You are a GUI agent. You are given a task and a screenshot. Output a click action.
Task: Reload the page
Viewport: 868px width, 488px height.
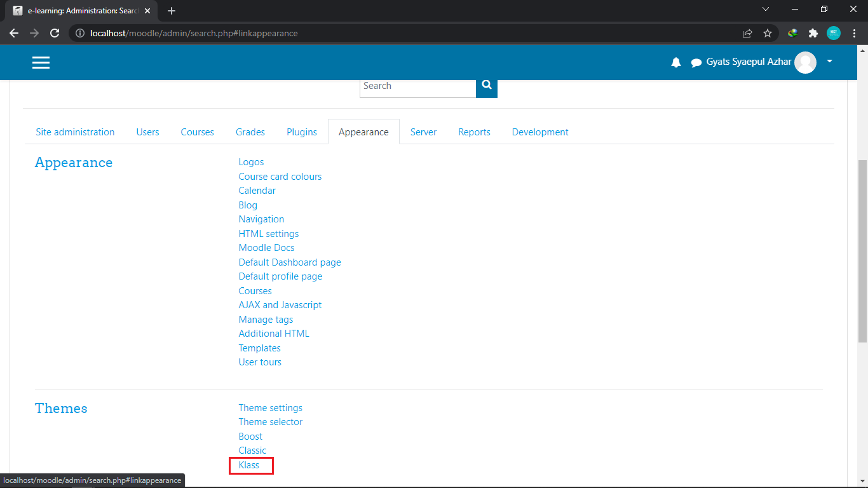click(55, 33)
